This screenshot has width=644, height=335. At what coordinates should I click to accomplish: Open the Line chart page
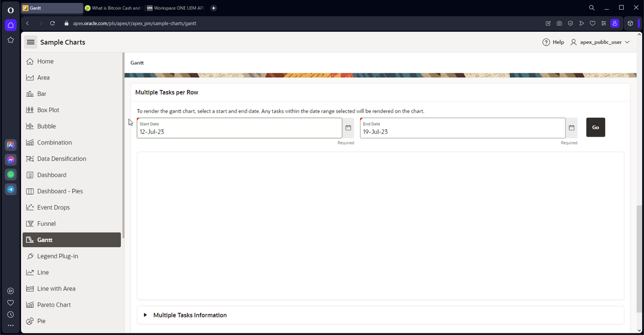[x=72, y=272]
